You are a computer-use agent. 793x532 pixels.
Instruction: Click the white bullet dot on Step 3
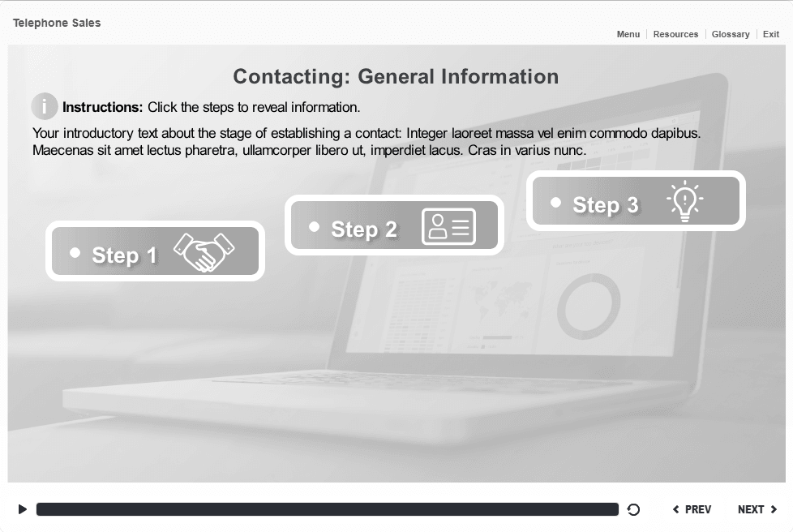click(x=555, y=203)
